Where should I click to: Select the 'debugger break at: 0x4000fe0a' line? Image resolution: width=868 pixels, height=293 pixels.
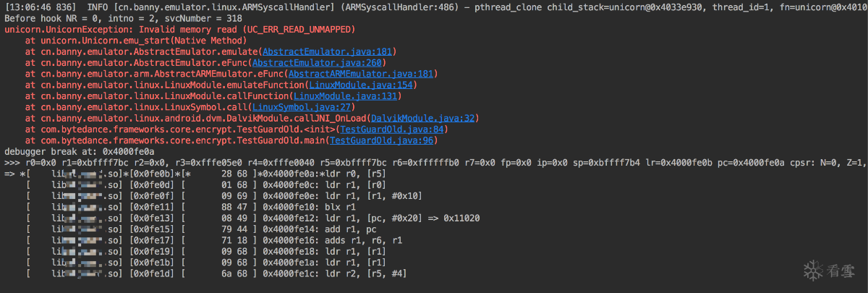point(80,152)
